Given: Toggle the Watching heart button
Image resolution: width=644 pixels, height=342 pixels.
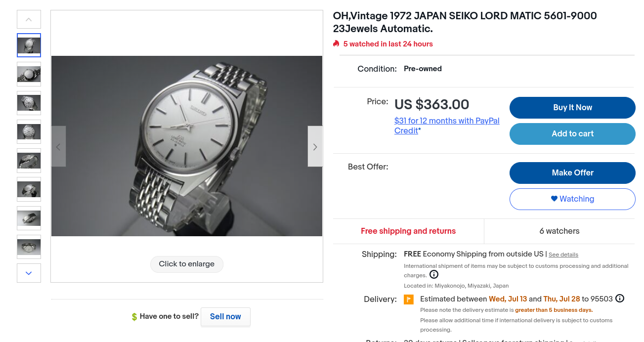Looking at the screenshot, I should [x=572, y=199].
